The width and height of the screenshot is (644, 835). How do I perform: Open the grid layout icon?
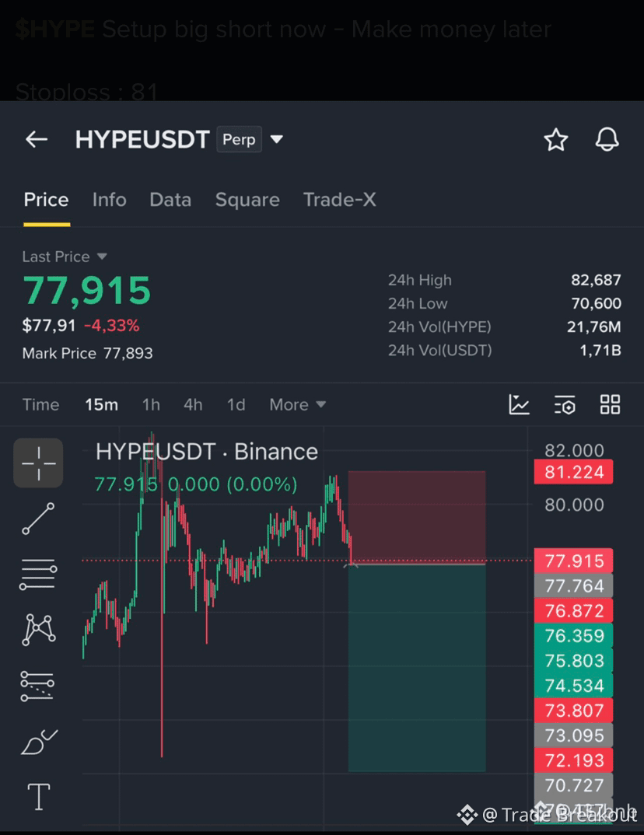coord(610,405)
